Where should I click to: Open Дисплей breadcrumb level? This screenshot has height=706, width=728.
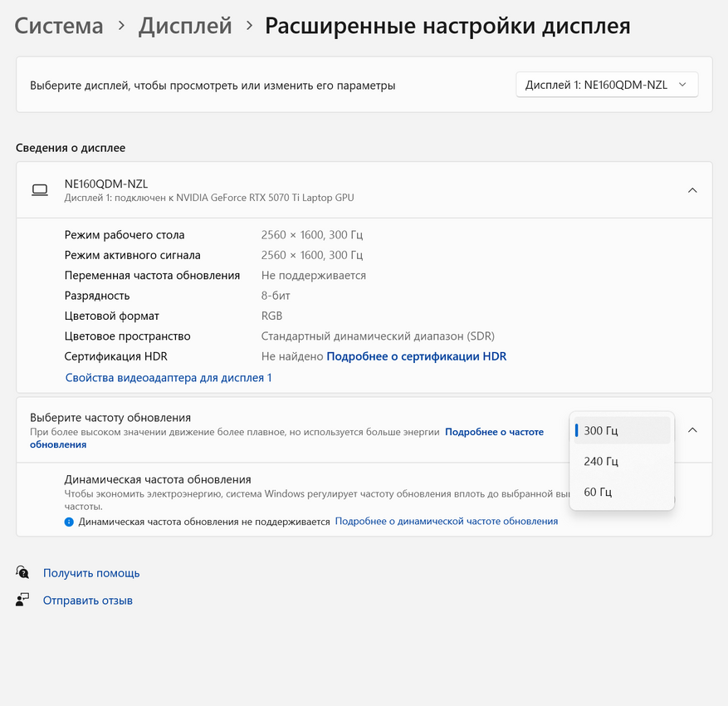[x=185, y=26]
